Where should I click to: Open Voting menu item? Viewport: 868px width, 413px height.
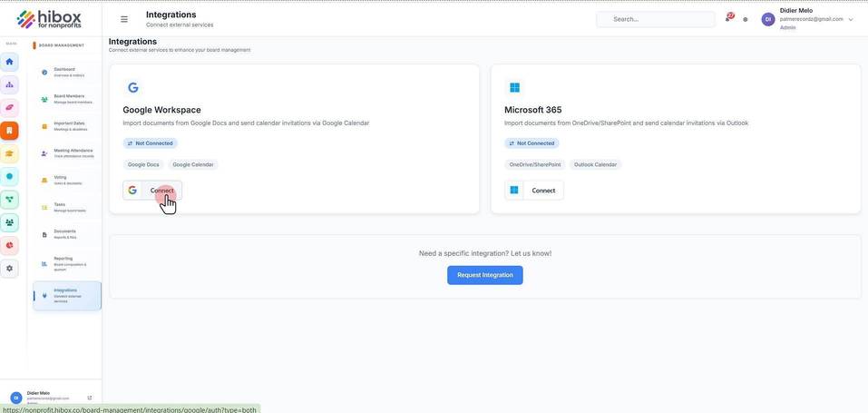66,180
